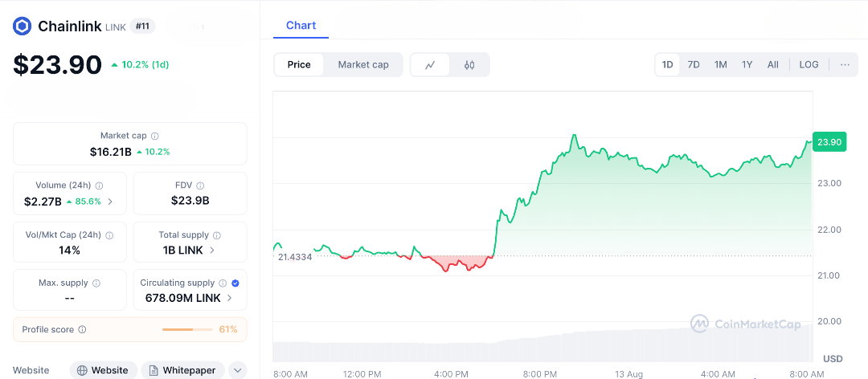Image resolution: width=868 pixels, height=379 pixels.
Task: Click the 61% profile score text
Action: coord(228,330)
